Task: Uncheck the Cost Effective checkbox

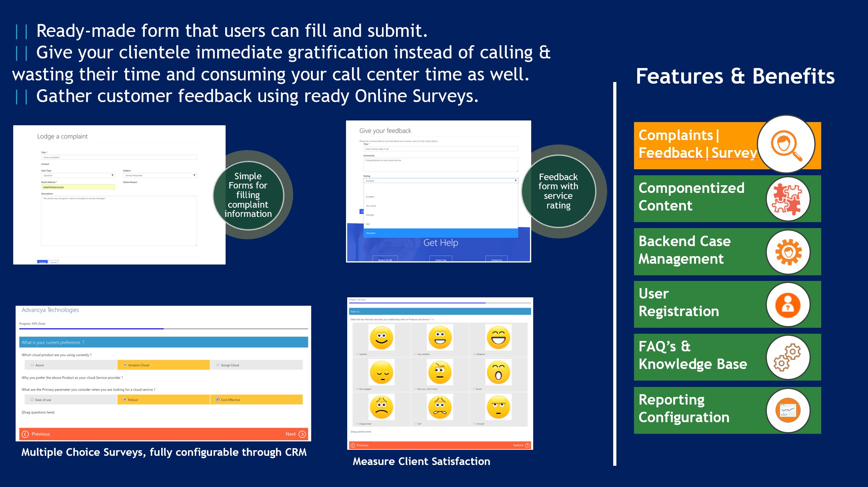Action: point(218,399)
